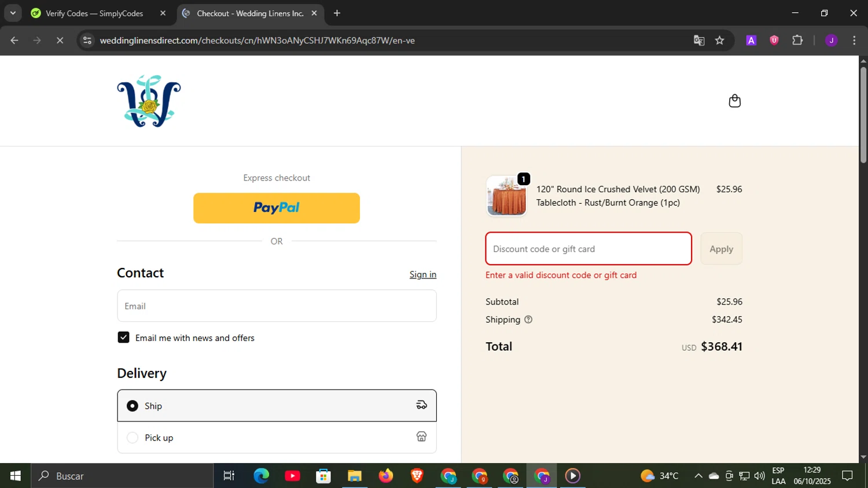This screenshot has height=488, width=868.
Task: Open the tab search dropdown
Action: click(13, 13)
